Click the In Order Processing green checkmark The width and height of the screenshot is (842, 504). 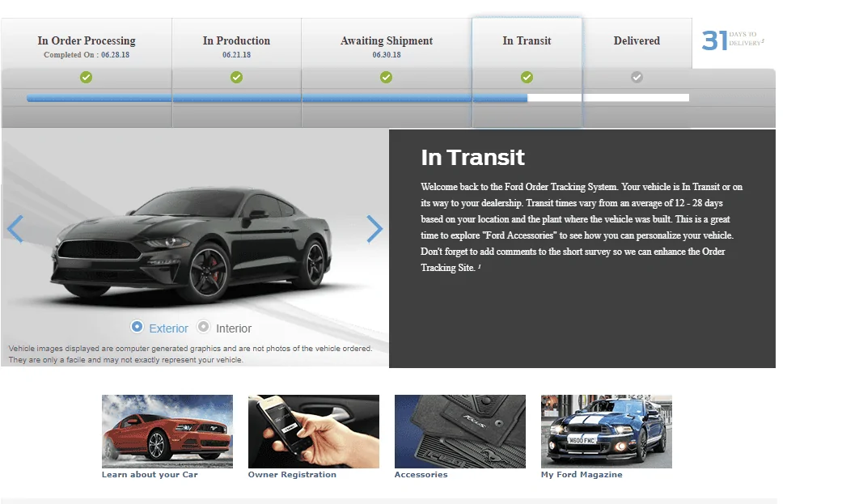pyautogui.click(x=86, y=78)
